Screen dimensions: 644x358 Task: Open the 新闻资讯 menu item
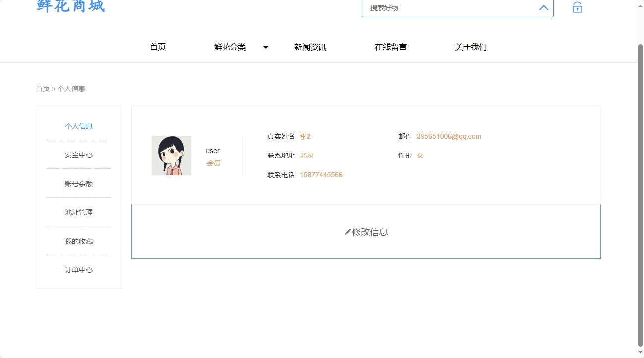click(310, 47)
